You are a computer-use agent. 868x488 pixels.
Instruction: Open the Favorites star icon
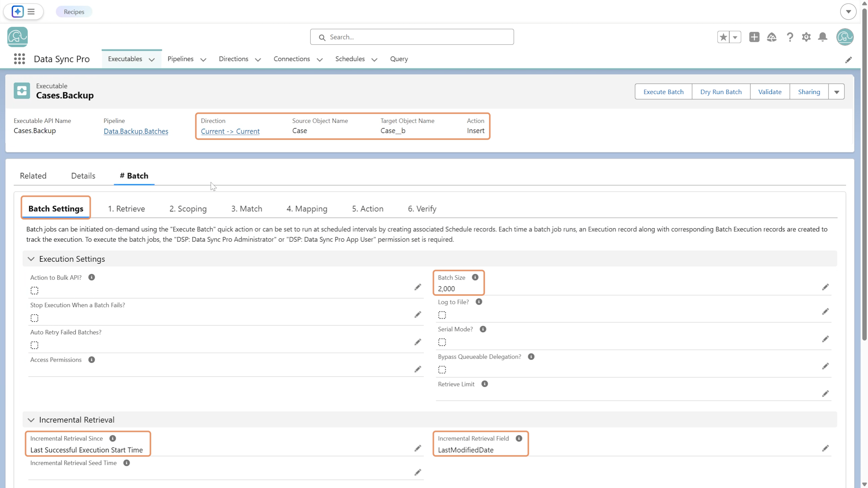(x=723, y=37)
